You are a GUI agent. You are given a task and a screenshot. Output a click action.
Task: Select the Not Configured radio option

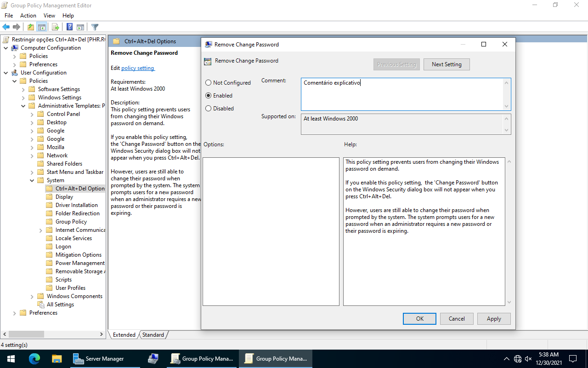[x=209, y=83]
